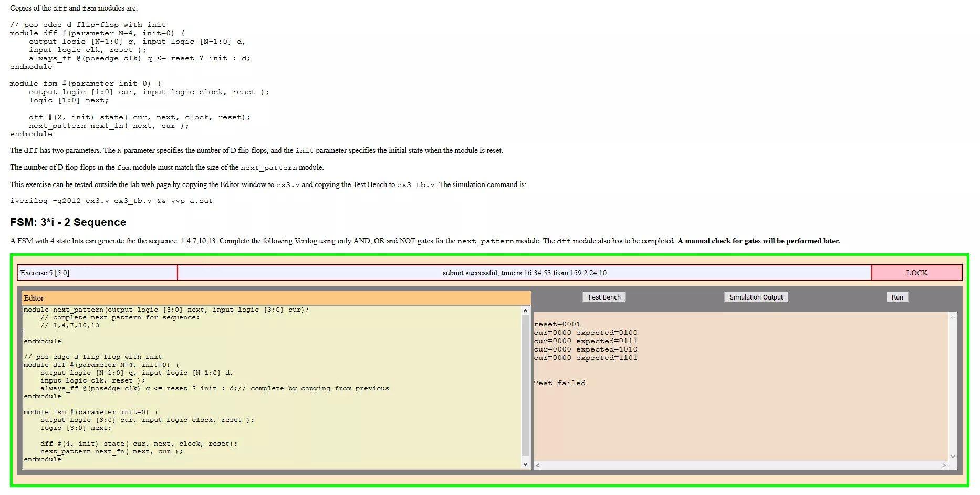Screen dimensions: 980x495
Task: Click 'module fsm #(parameter init=0)' in editor
Action: coord(90,412)
